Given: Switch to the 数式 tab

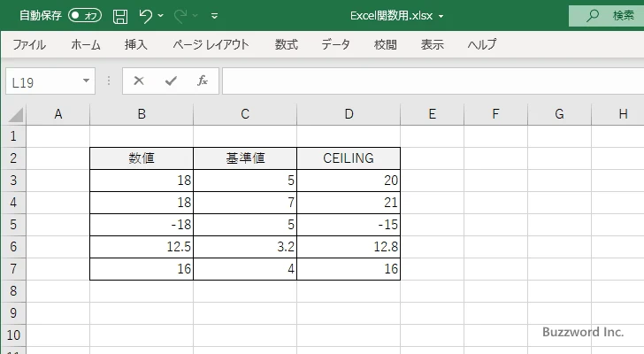Looking at the screenshot, I should [x=287, y=44].
